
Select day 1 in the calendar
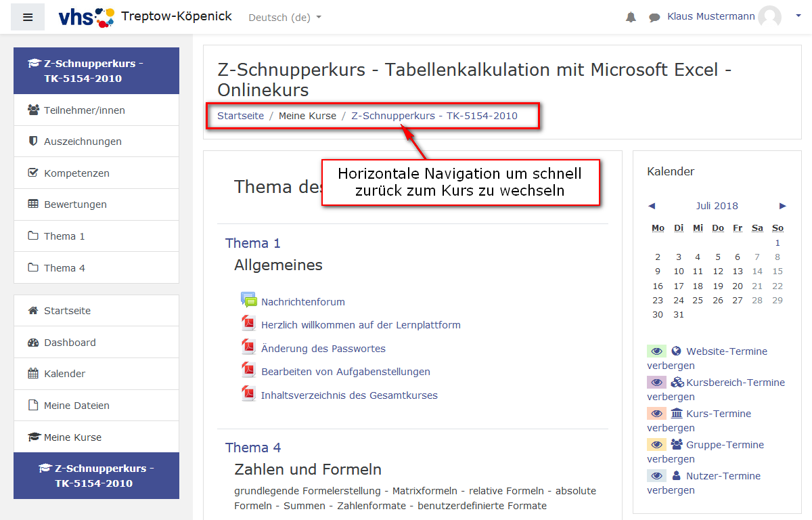click(x=778, y=243)
